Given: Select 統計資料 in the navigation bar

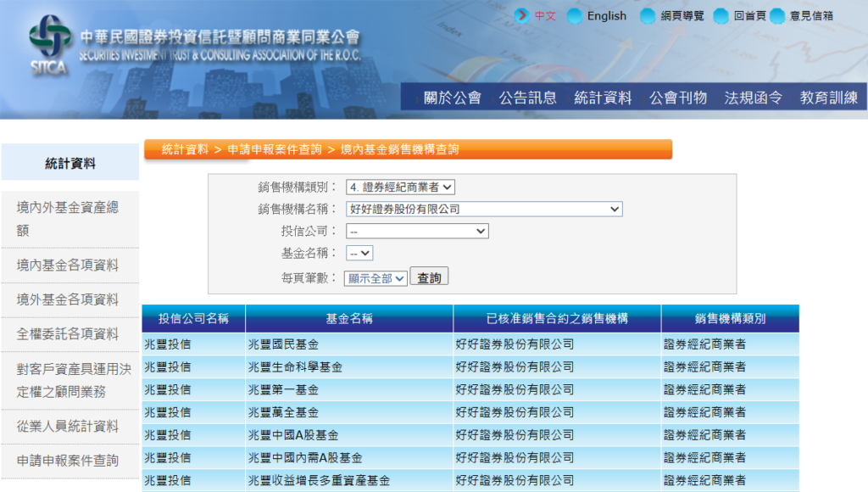Looking at the screenshot, I should 604,97.
